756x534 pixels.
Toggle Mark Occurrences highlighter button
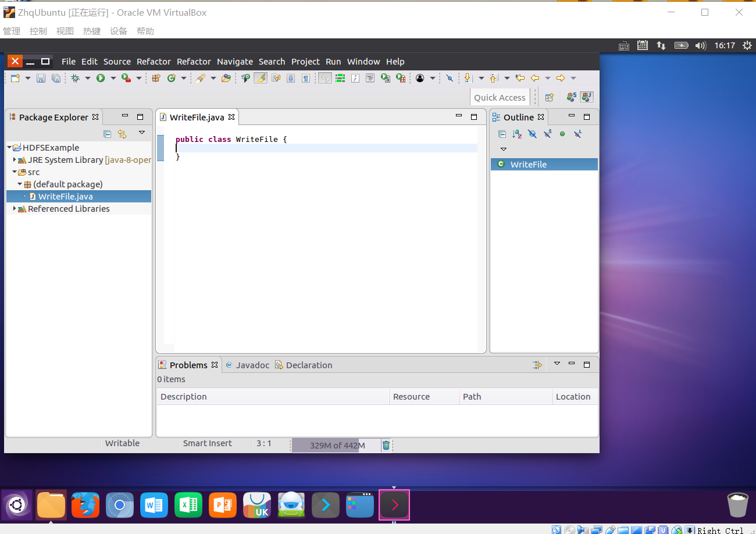(261, 78)
